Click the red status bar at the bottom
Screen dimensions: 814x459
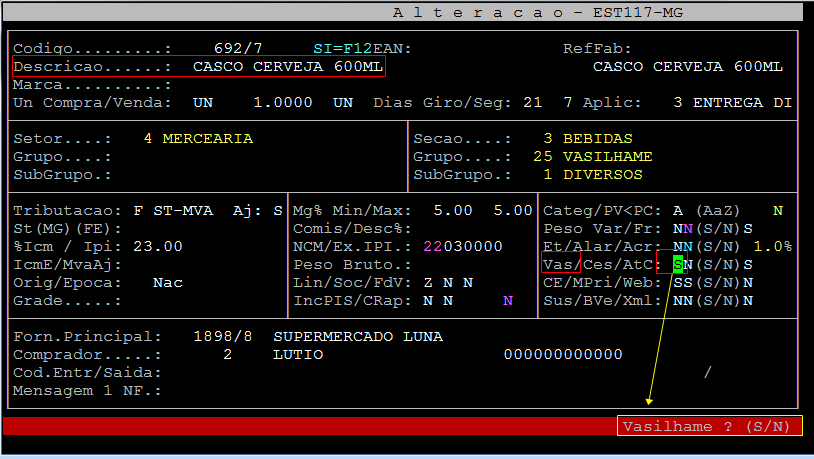pyautogui.click(x=300, y=426)
